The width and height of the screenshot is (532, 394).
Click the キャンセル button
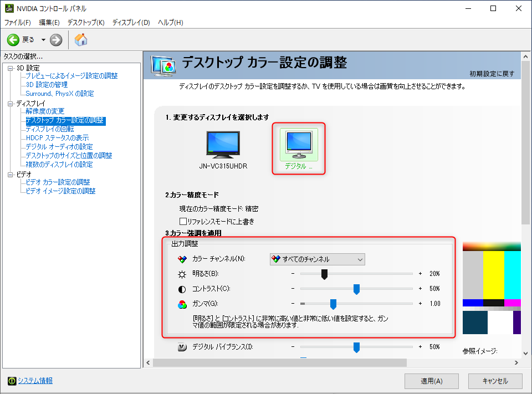pos(495,381)
